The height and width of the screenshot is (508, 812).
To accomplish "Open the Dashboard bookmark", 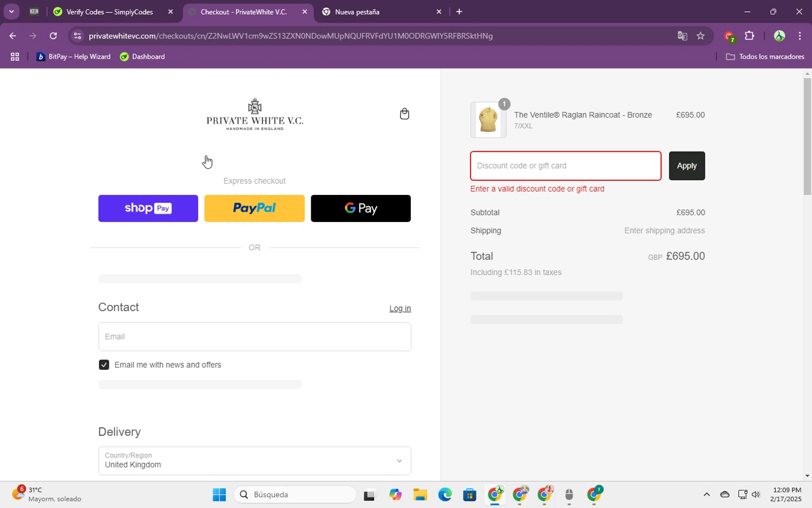I will 142,57.
